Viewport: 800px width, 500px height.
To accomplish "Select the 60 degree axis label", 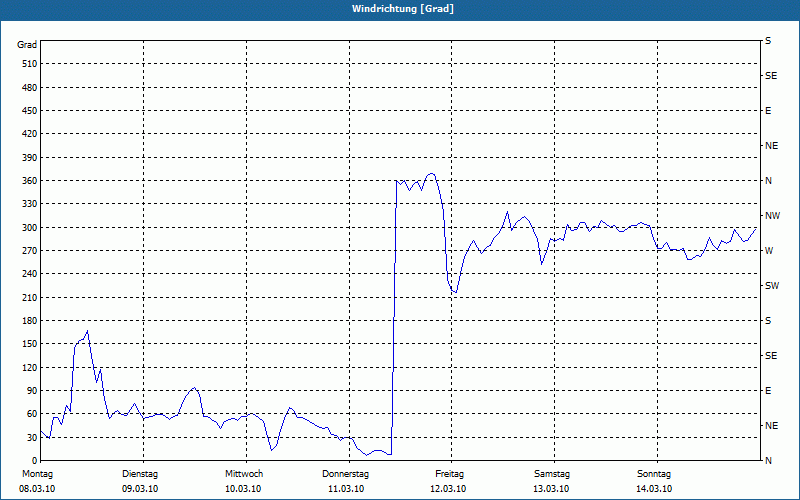I will [32, 414].
